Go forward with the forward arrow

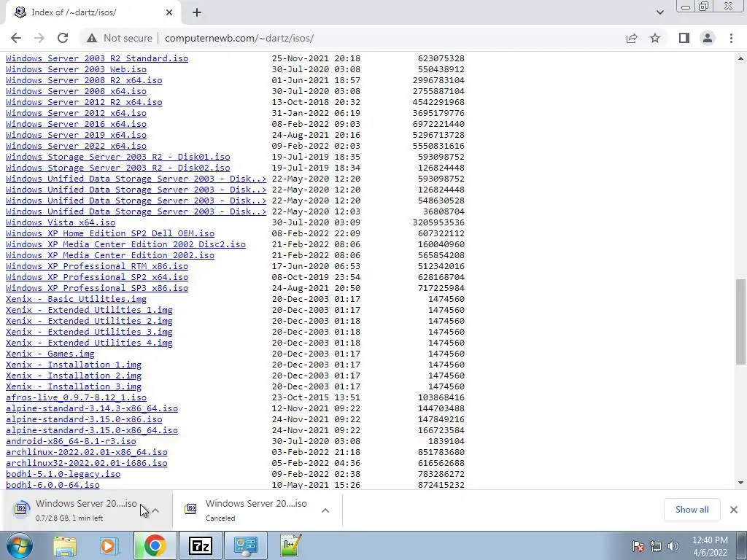39,38
